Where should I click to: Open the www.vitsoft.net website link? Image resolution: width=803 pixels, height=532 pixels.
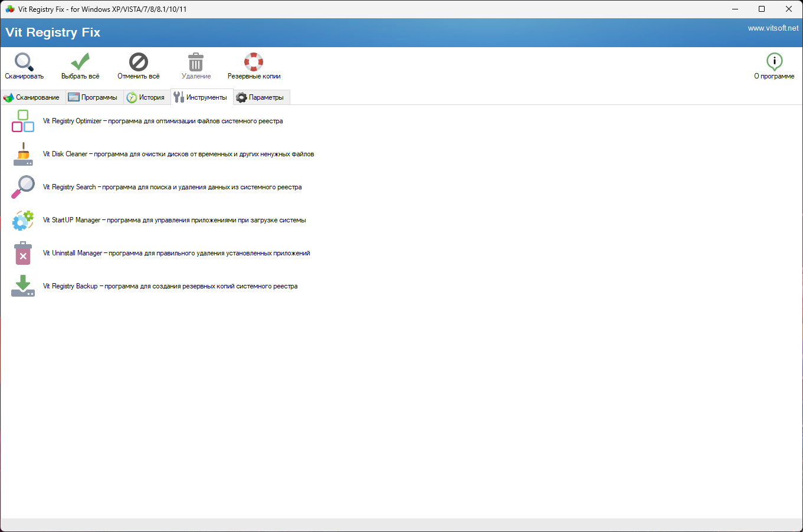[773, 28]
